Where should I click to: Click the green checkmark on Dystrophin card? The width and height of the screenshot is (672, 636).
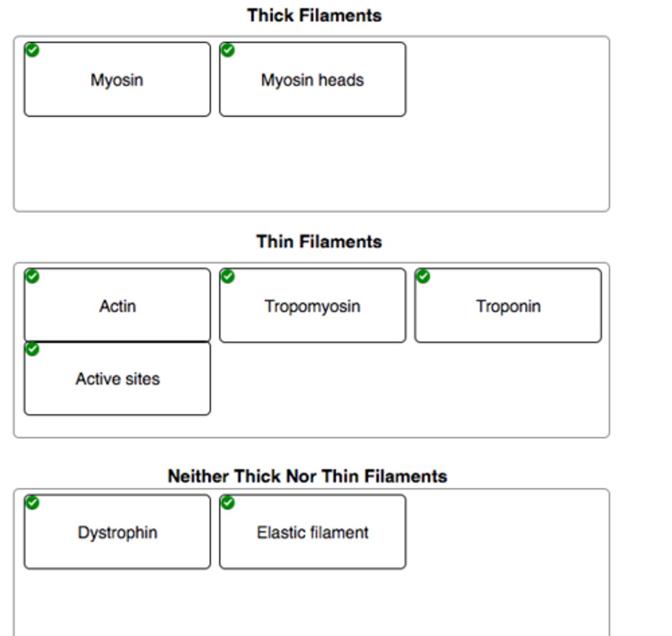click(32, 502)
